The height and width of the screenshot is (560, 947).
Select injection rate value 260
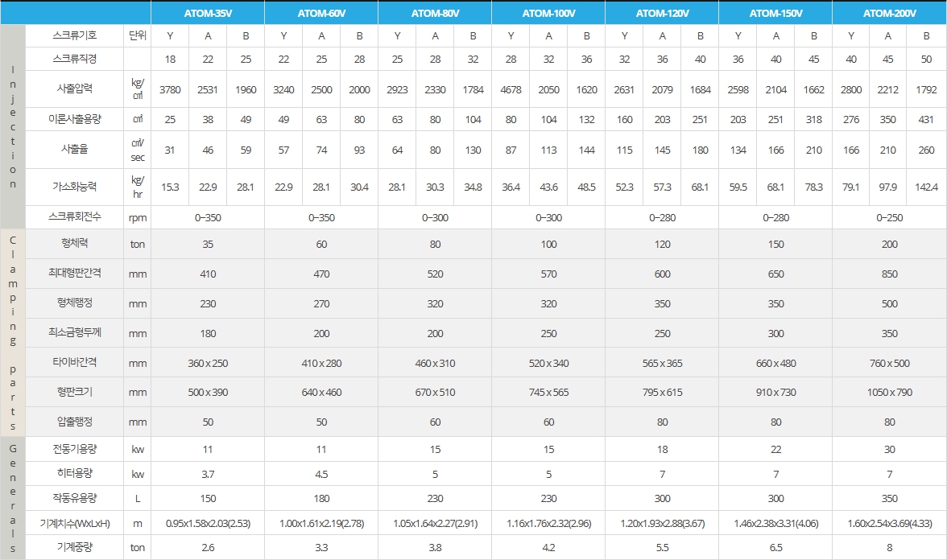(x=926, y=150)
